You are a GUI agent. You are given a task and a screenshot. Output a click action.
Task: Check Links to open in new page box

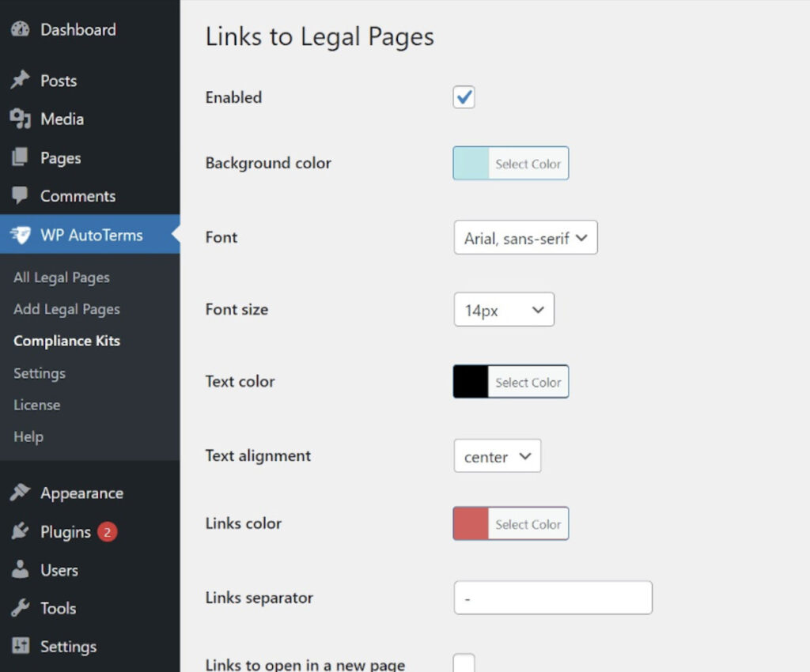464,663
